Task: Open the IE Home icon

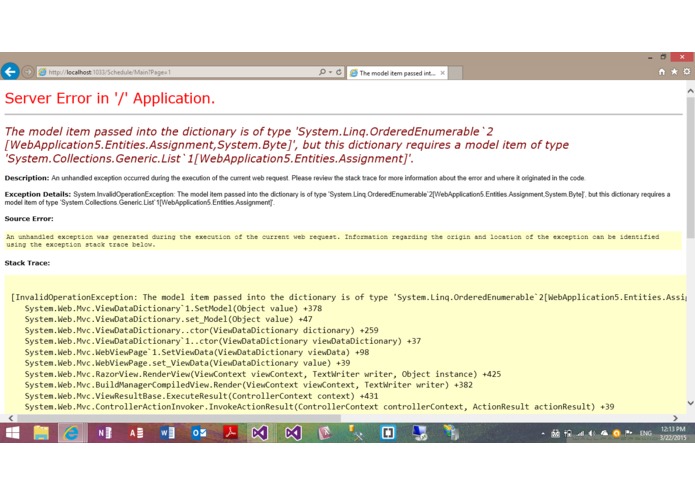Action: (x=662, y=72)
